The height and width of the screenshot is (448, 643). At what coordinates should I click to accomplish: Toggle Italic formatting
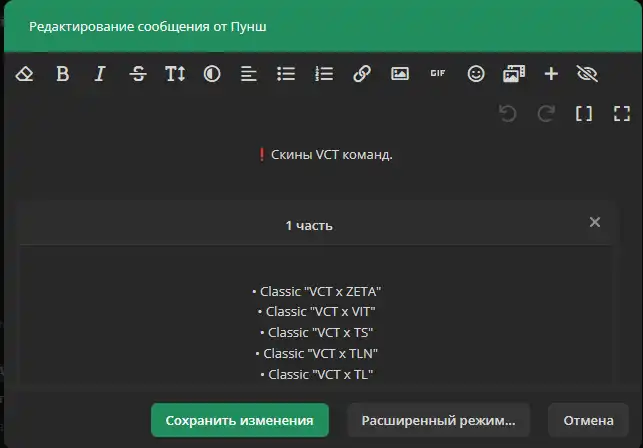[x=100, y=74]
